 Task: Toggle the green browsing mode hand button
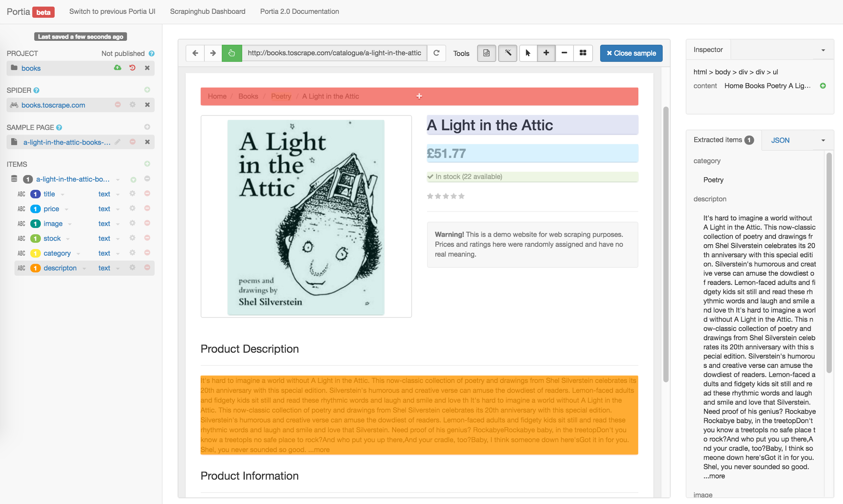tap(232, 53)
